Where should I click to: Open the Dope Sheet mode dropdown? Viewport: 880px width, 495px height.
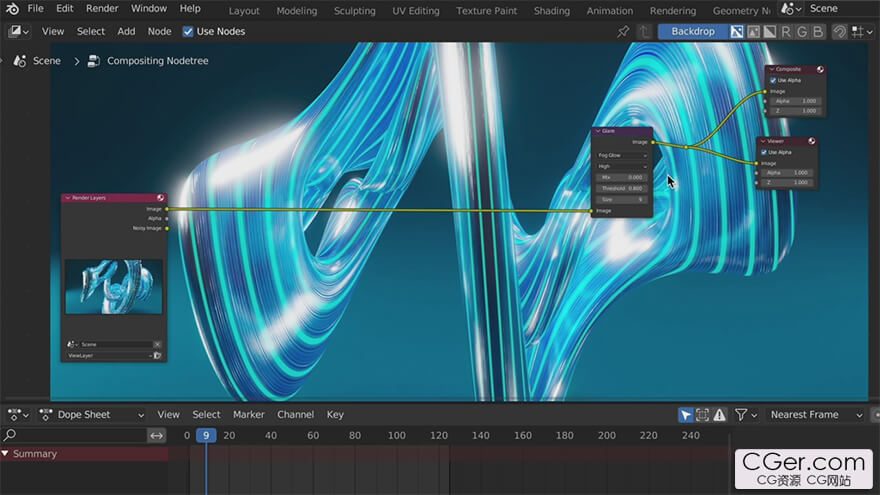point(92,415)
